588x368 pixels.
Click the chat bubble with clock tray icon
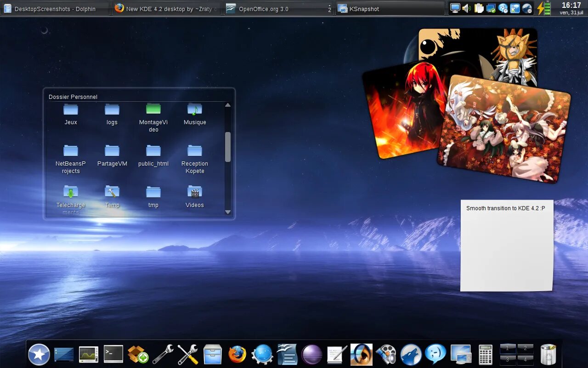pyautogui.click(x=503, y=8)
